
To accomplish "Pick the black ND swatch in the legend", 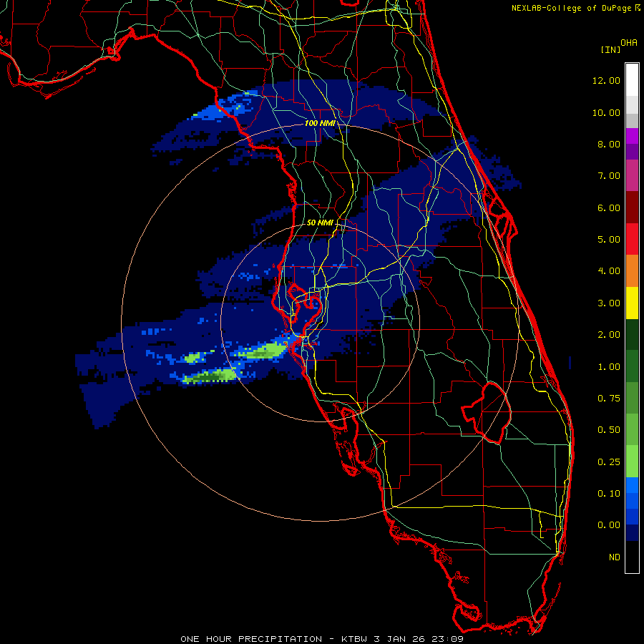I will [x=632, y=557].
